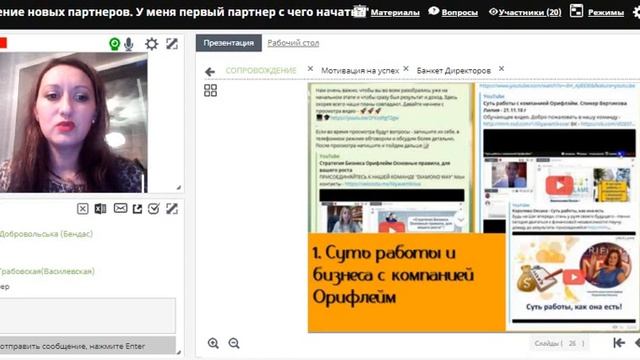
Task: Click the checkmark moderation icon in chat
Action: [x=154, y=209]
